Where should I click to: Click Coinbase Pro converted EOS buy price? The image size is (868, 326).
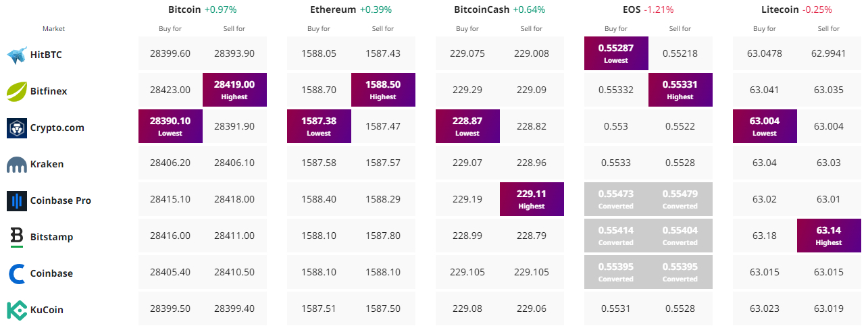[x=616, y=198]
